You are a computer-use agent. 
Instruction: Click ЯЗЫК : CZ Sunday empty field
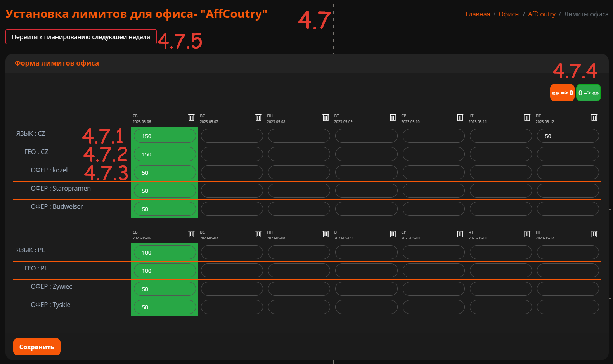tap(232, 136)
